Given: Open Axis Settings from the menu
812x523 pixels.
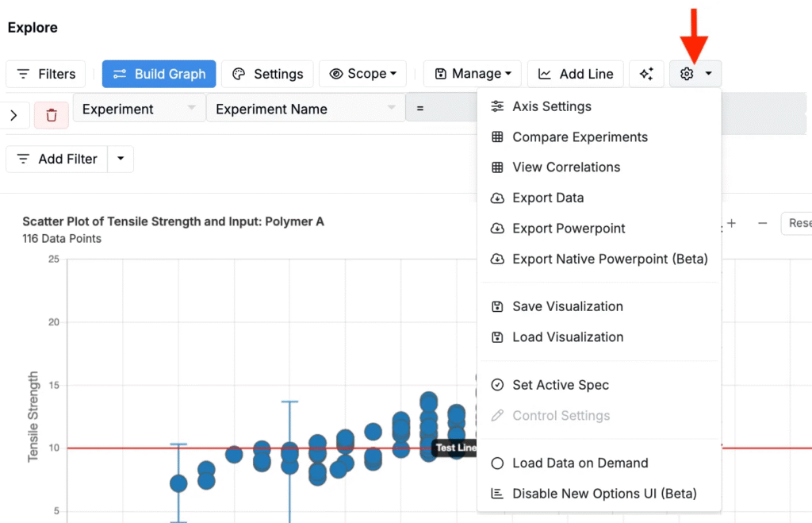Looking at the screenshot, I should click(x=552, y=106).
